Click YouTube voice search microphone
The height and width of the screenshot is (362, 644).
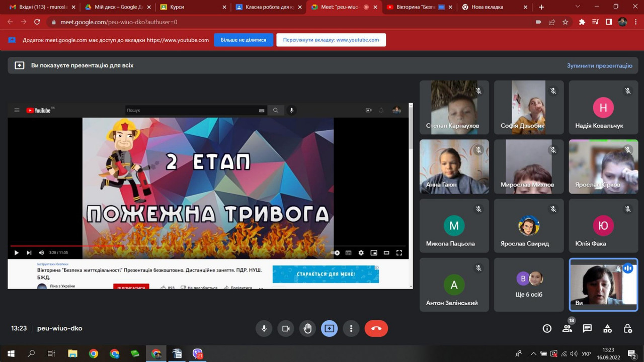291,110
